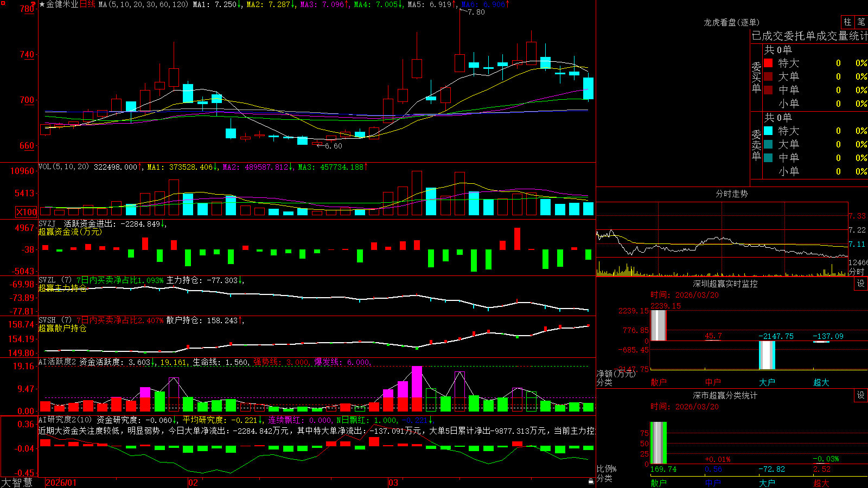
Task: Click the 6.60 low price annotation
Action: click(x=334, y=146)
